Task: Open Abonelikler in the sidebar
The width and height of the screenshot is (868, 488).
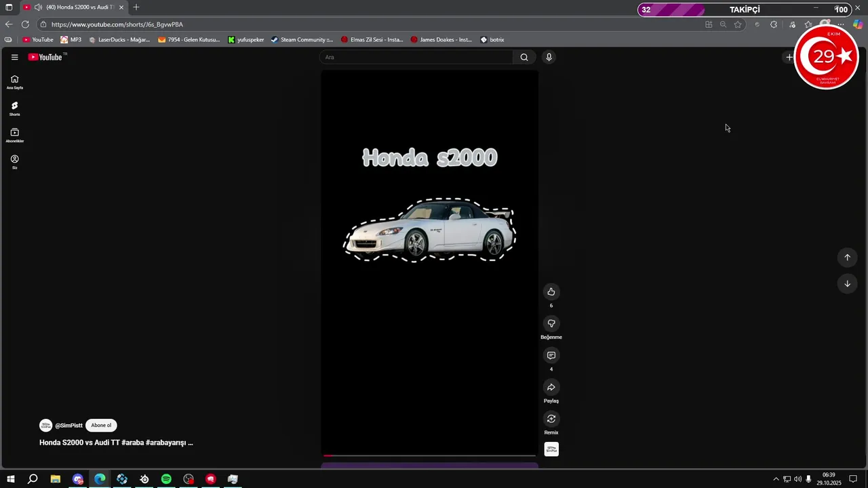Action: (14, 136)
